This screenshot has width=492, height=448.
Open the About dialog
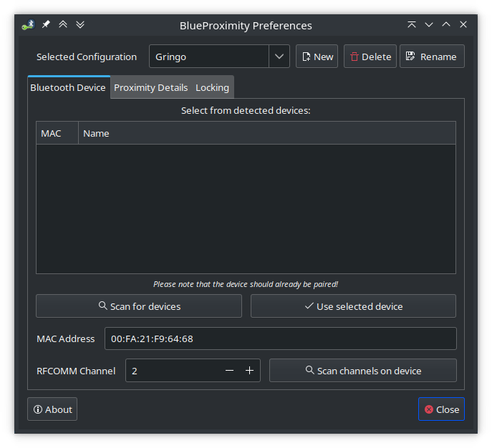52,409
